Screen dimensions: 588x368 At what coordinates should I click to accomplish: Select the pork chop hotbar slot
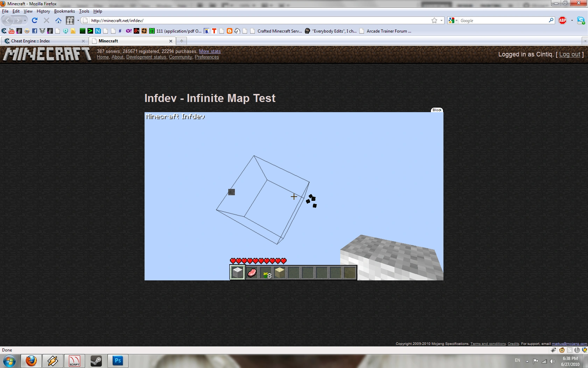click(x=252, y=272)
